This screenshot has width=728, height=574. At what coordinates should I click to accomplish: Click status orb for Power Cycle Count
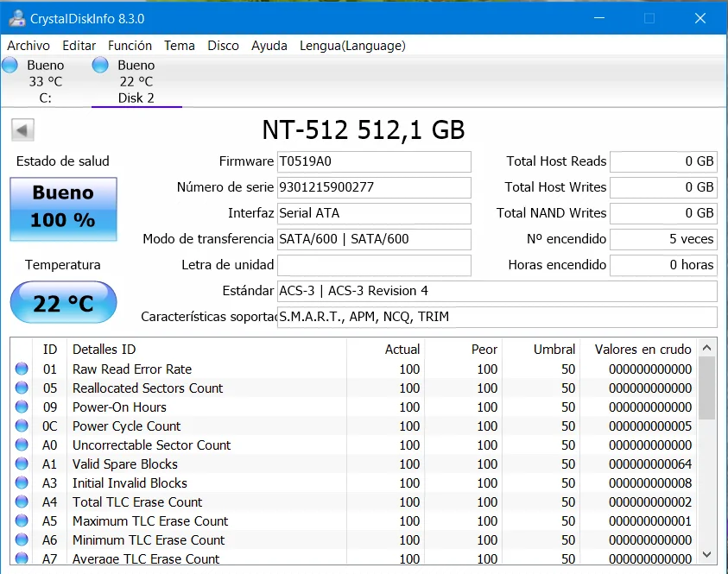point(22,426)
